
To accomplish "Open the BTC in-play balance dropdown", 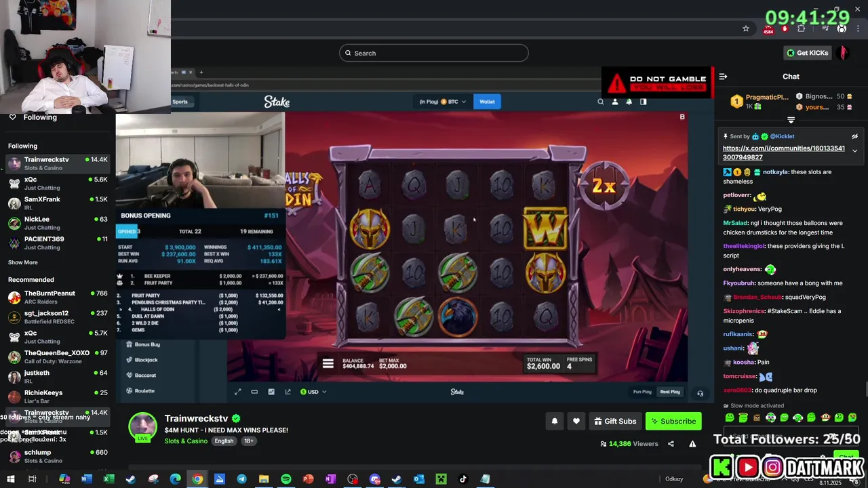I will [443, 102].
